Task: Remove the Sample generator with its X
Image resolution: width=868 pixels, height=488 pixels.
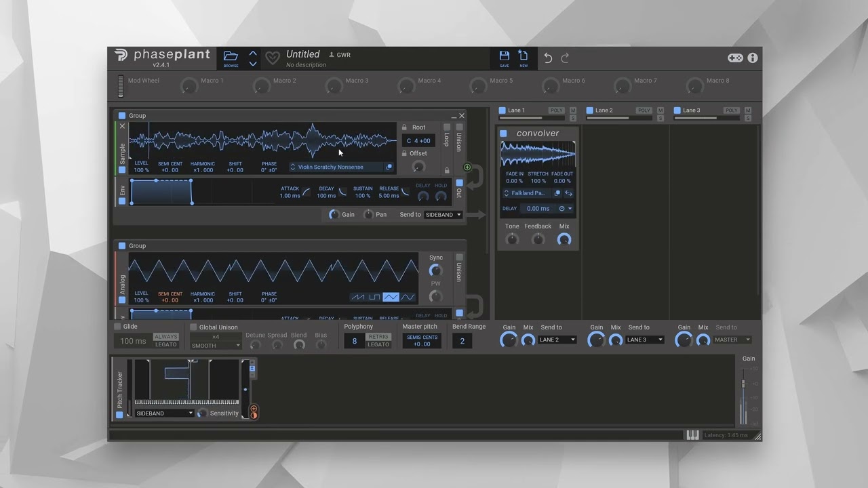Action: coord(123,126)
